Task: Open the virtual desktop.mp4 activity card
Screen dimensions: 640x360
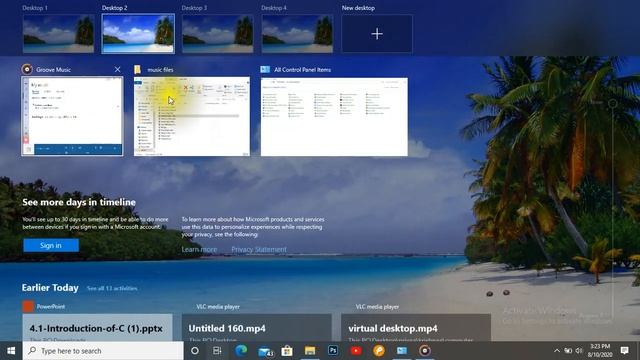Action: pyautogui.click(x=416, y=327)
